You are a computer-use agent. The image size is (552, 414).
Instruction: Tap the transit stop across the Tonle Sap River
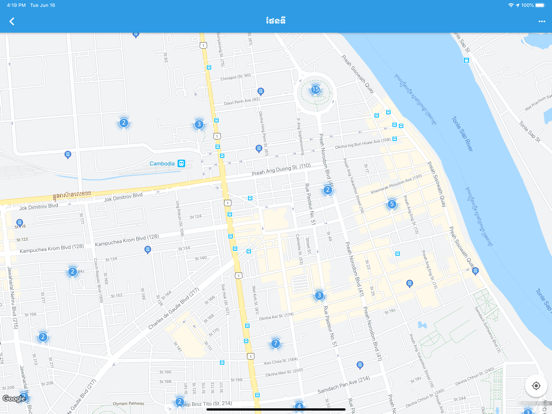coord(466,61)
